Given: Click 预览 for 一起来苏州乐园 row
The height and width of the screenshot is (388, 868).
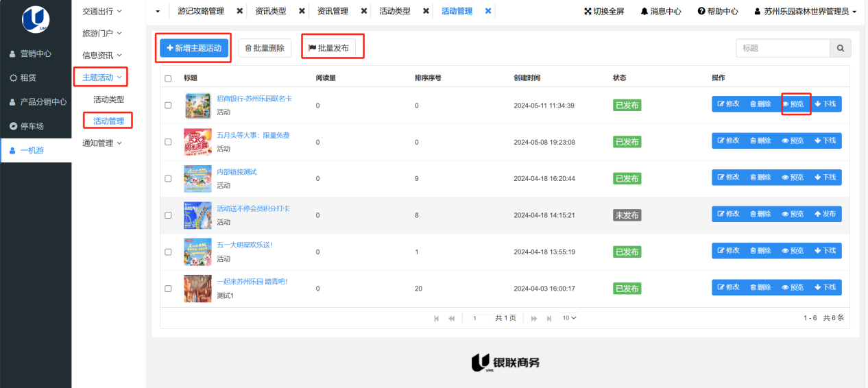Looking at the screenshot, I should click(x=793, y=287).
